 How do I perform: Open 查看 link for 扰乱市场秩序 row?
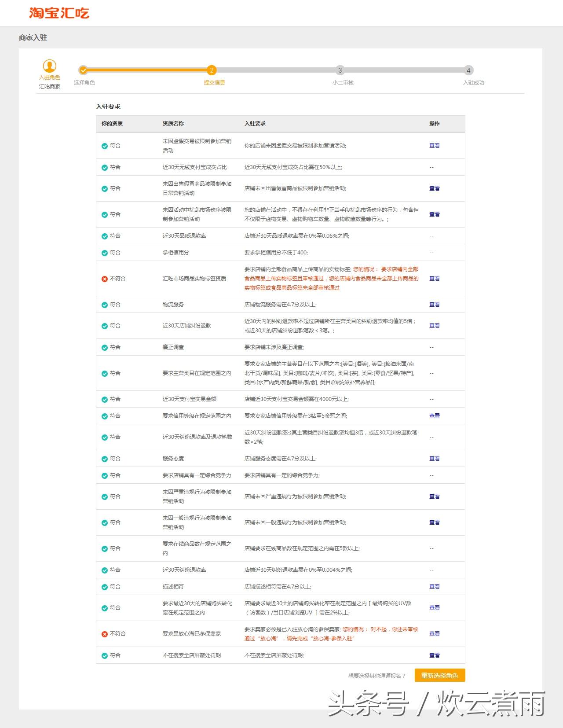tap(434, 214)
